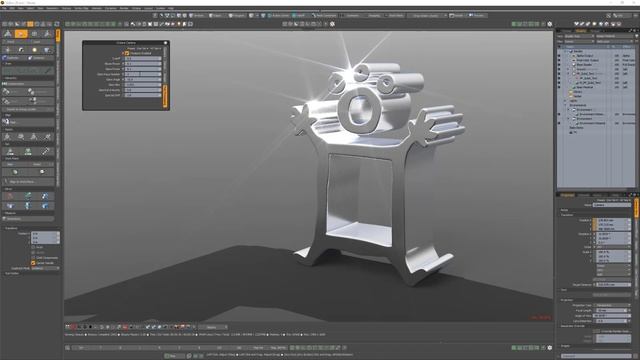This screenshot has width=640, height=360.
Task: Open the Render menu
Action: pos(124,8)
